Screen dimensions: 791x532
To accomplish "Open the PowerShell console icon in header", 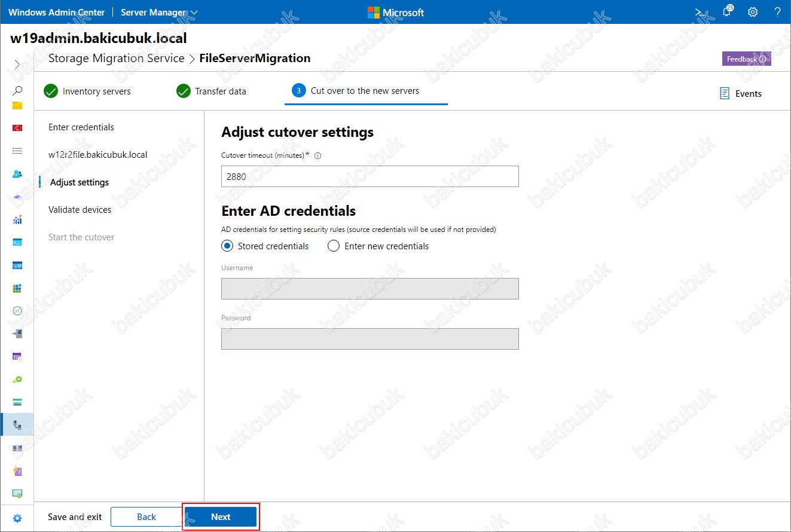I will pyautogui.click(x=700, y=12).
